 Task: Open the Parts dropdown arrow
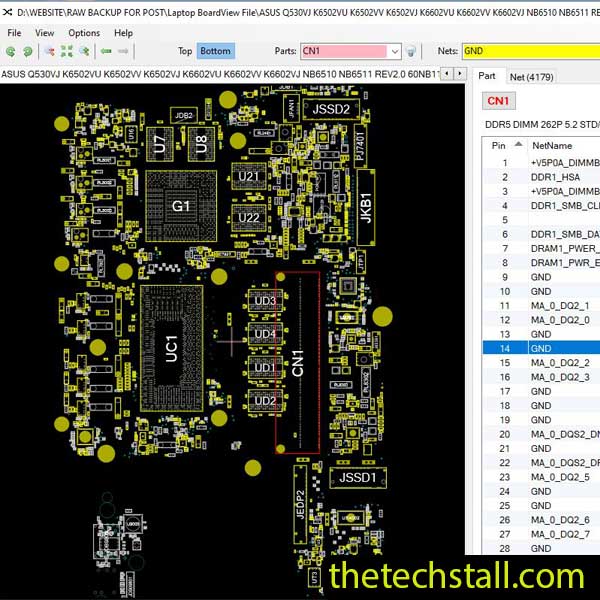click(x=395, y=51)
